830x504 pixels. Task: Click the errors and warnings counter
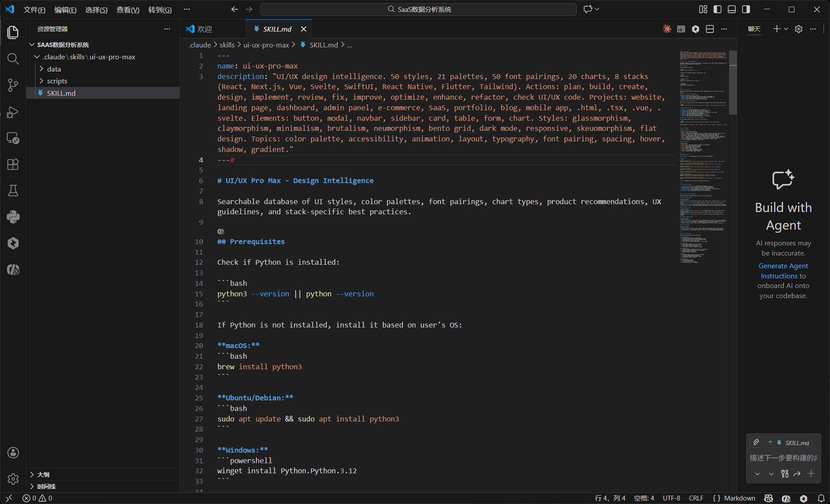pos(37,498)
